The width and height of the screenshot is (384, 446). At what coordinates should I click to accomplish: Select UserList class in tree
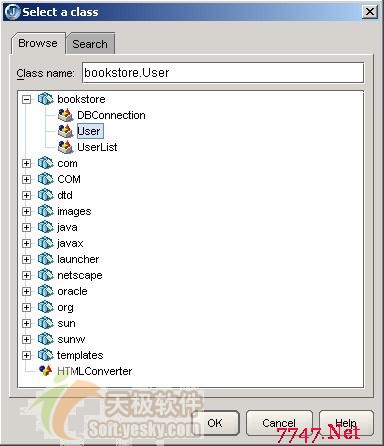(x=97, y=147)
